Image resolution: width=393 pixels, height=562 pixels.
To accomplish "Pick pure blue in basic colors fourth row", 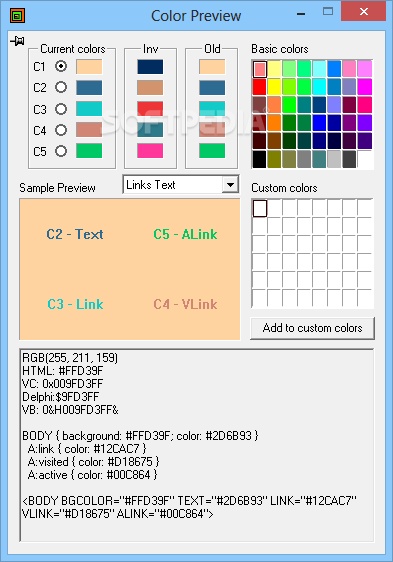I will [x=319, y=123].
